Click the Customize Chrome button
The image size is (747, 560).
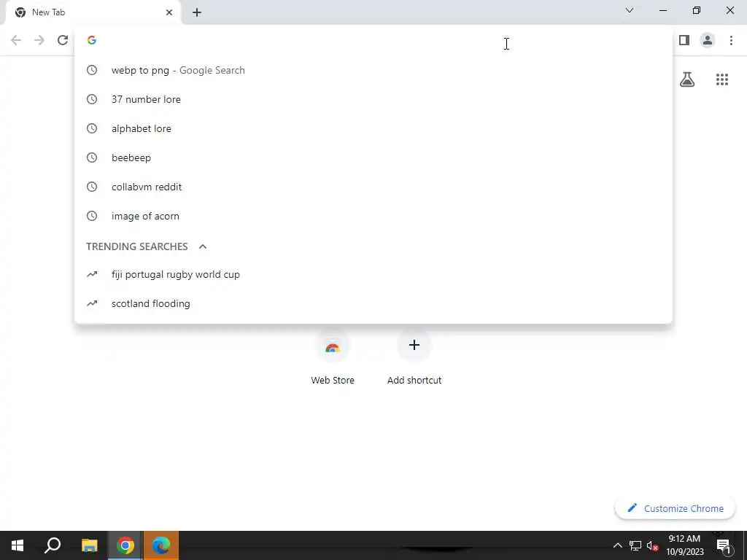(x=676, y=508)
